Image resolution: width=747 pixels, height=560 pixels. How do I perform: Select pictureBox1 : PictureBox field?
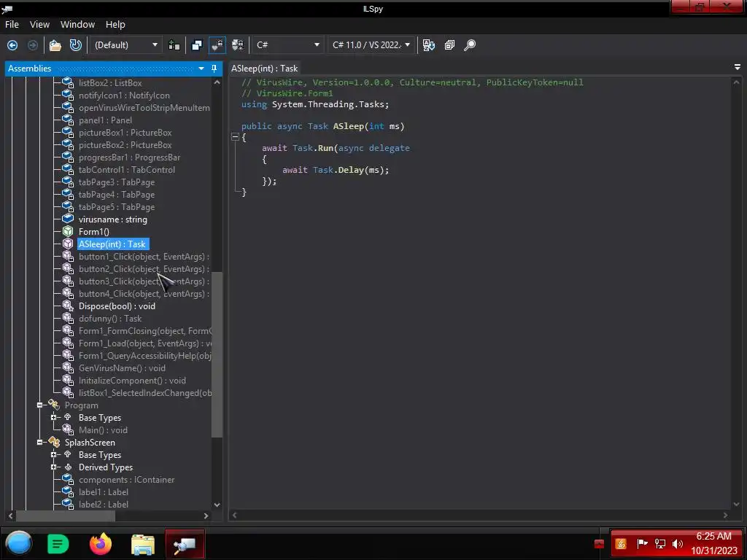tap(125, 133)
